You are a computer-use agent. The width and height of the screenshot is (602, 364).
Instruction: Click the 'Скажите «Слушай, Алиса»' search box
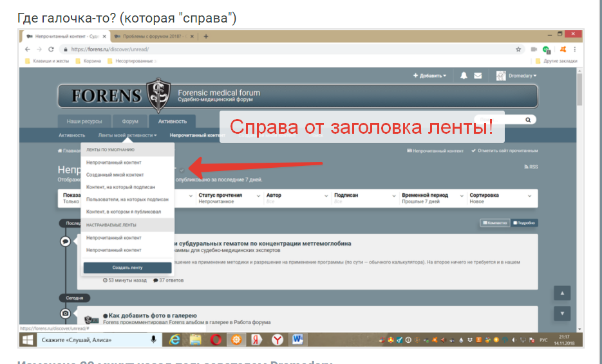pyautogui.click(x=99, y=340)
